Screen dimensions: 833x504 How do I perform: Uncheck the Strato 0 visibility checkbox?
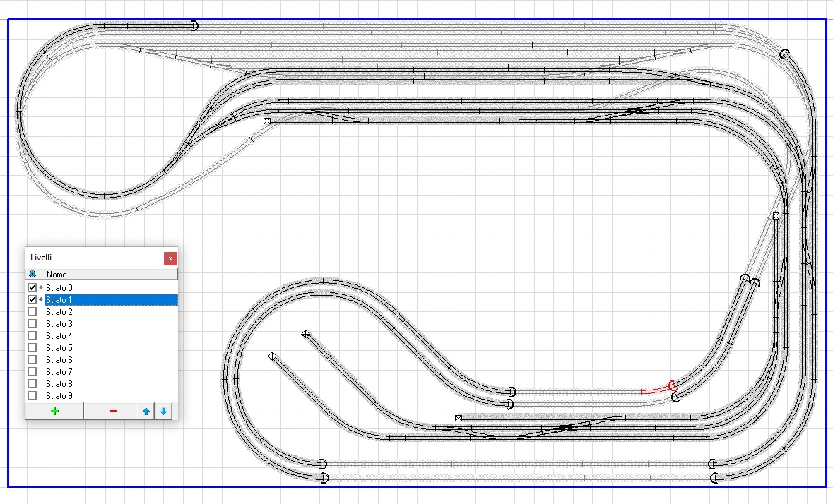(32, 288)
